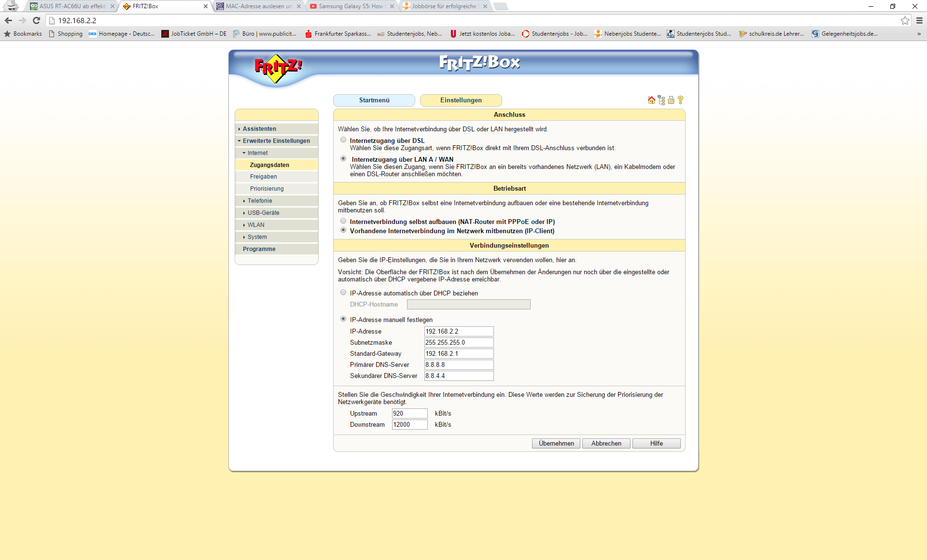This screenshot has height=560, width=927.
Task: Choose IP-Adresse automatisch über DHCP beziehen
Action: point(343,293)
